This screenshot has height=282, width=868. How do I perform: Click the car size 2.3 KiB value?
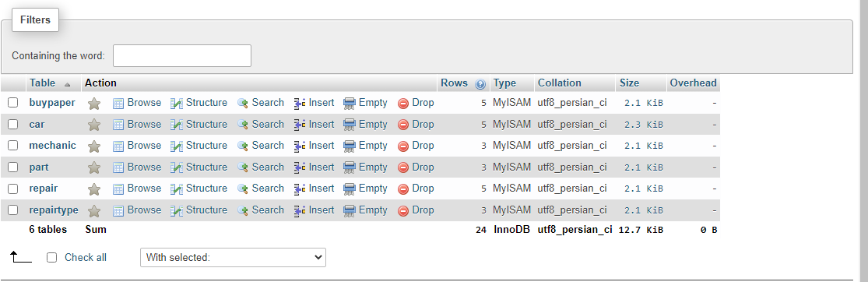point(644,125)
